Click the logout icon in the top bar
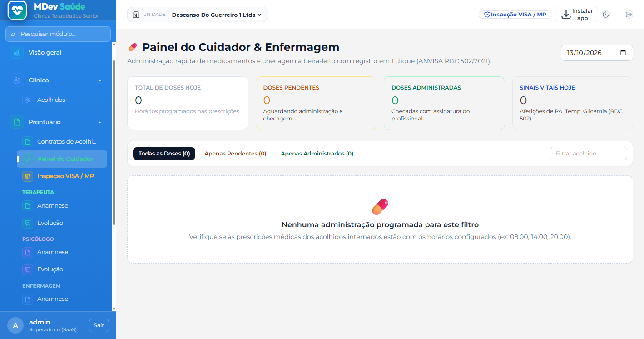This screenshot has height=339, width=644. [x=629, y=15]
